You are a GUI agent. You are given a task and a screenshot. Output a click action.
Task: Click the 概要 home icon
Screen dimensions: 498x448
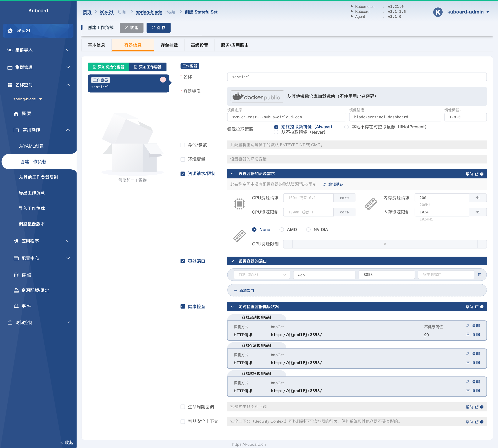pyautogui.click(x=16, y=114)
